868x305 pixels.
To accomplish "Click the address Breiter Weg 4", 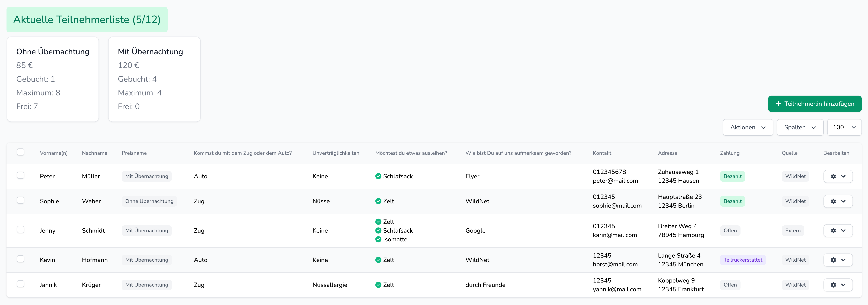I will click(677, 226).
